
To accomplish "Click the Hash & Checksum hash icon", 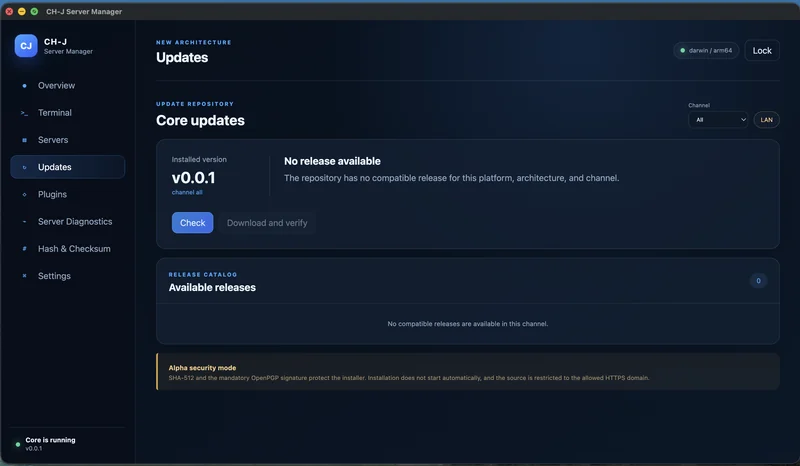I will point(24,249).
